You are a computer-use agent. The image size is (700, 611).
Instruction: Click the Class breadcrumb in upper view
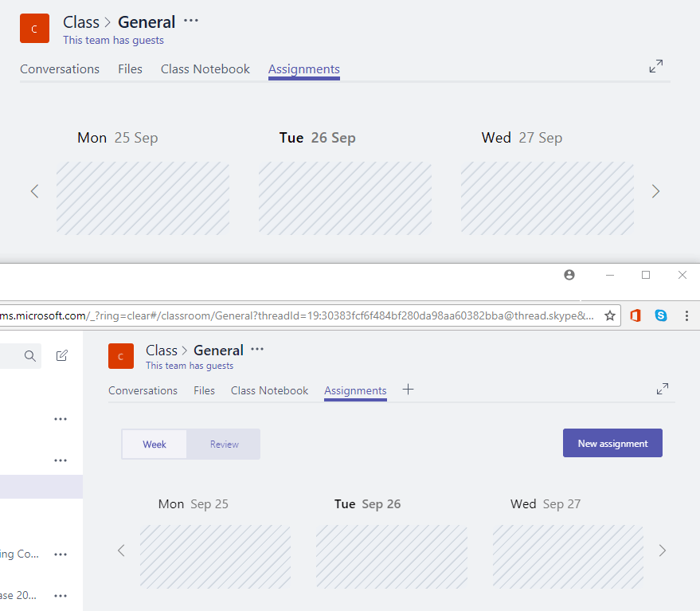click(x=81, y=22)
